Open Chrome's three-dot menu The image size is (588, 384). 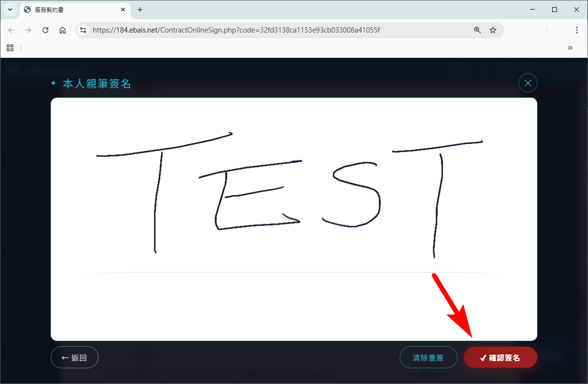(577, 30)
